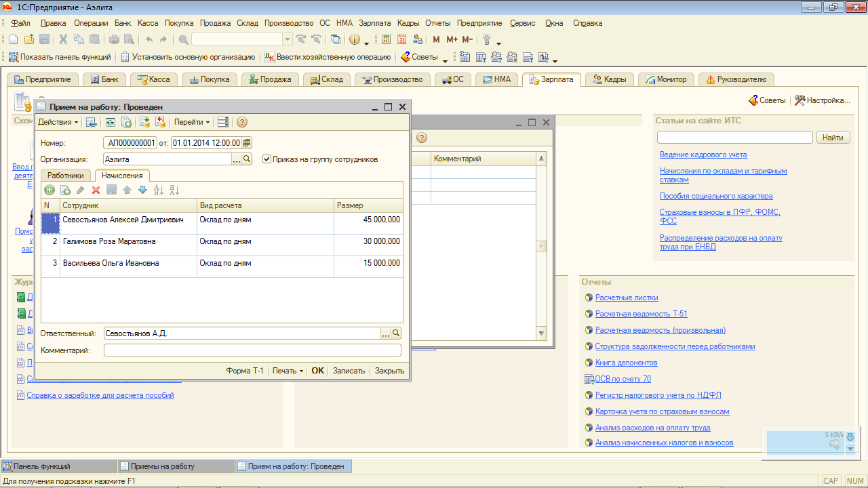
Task: Click the Закрыть button
Action: (x=389, y=371)
